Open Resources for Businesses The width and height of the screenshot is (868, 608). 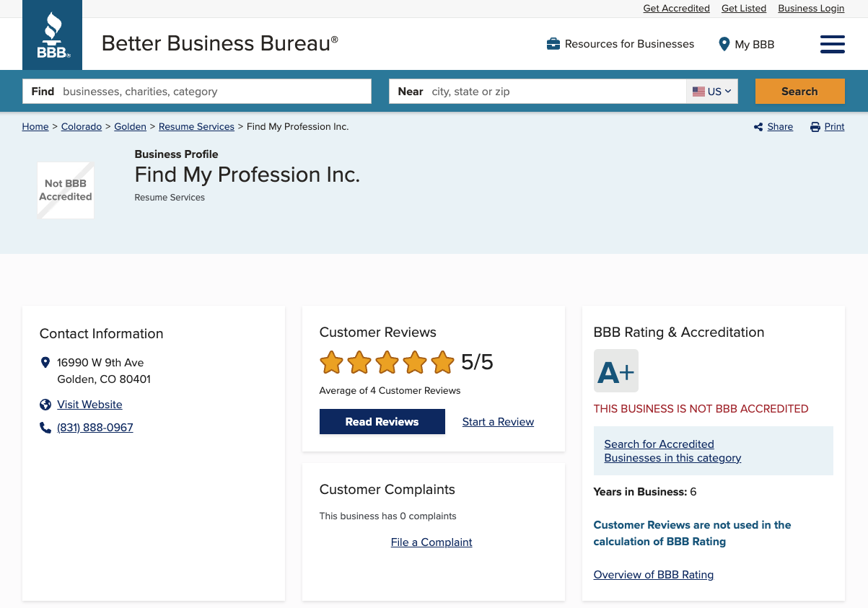click(621, 44)
